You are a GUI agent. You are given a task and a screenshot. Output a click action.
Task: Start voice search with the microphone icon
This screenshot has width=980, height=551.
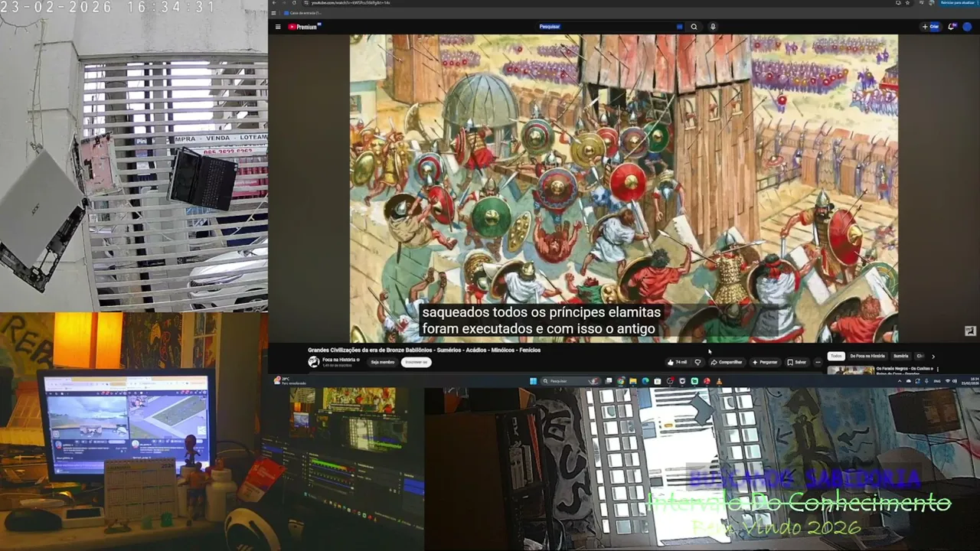click(713, 27)
